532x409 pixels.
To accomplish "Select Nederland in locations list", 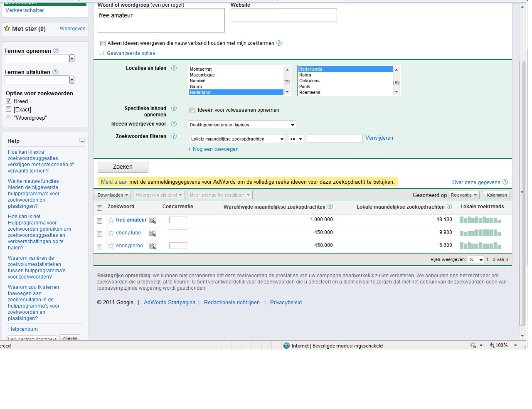I will [x=236, y=92].
